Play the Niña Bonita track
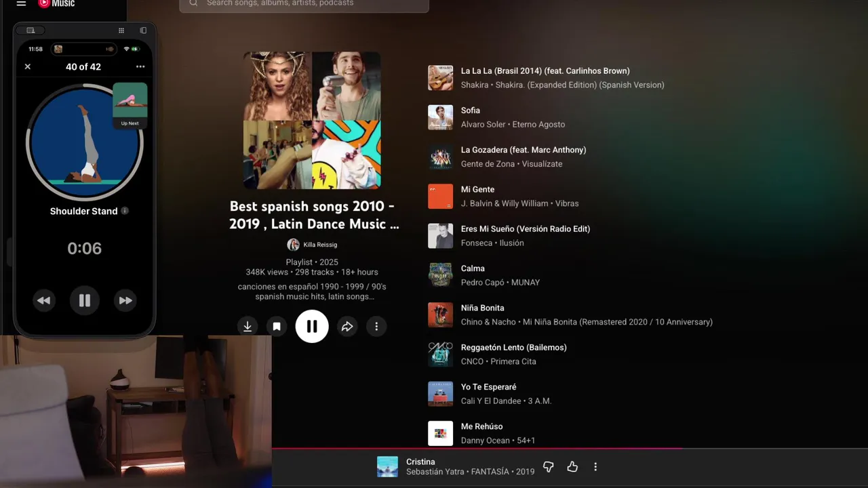Screen dimensions: 868x488 coord(482,308)
